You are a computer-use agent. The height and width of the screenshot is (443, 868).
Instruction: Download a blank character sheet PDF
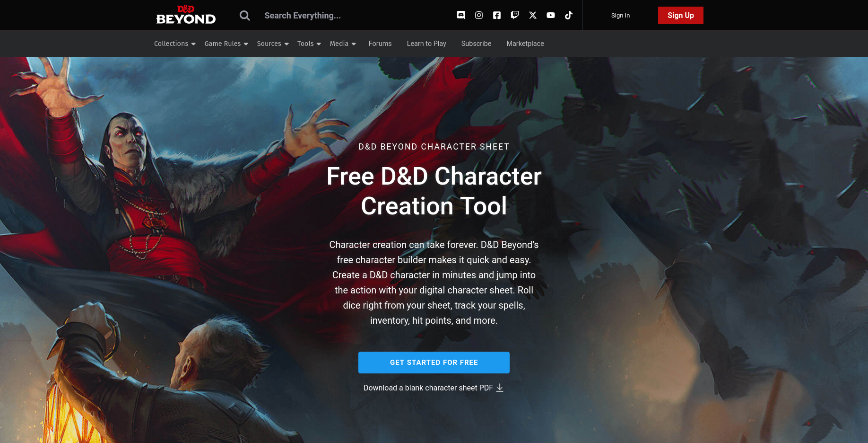click(434, 388)
